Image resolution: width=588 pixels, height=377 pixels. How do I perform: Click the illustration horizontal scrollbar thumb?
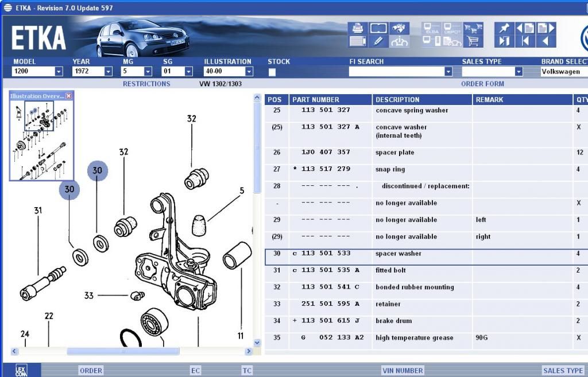tap(123, 351)
